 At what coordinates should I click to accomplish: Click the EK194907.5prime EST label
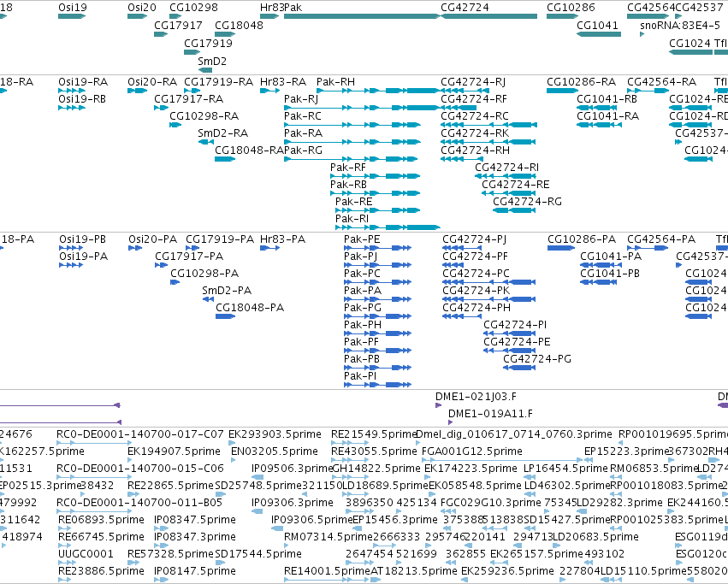point(175,451)
